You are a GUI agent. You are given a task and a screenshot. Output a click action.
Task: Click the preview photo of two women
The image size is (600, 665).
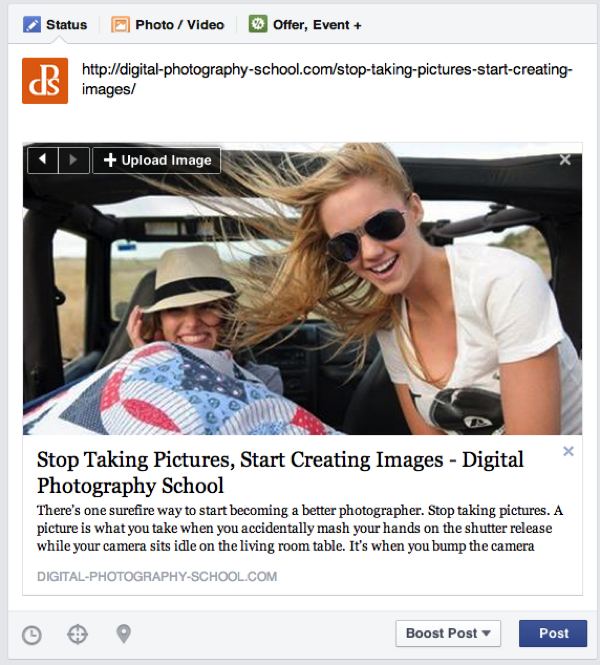coord(302,300)
